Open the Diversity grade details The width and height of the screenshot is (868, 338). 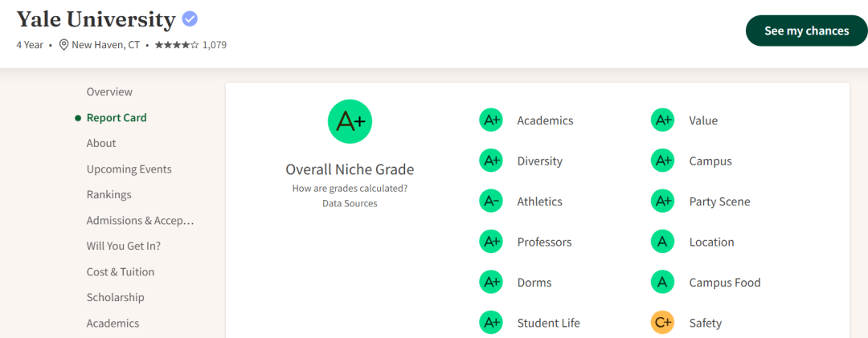540,161
